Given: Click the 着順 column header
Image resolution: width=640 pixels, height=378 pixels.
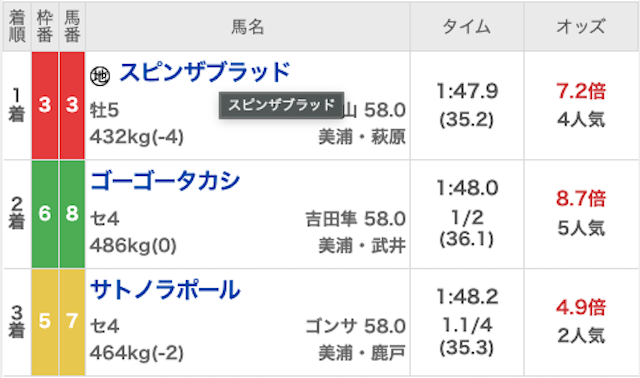Looking at the screenshot, I should click(x=17, y=27).
